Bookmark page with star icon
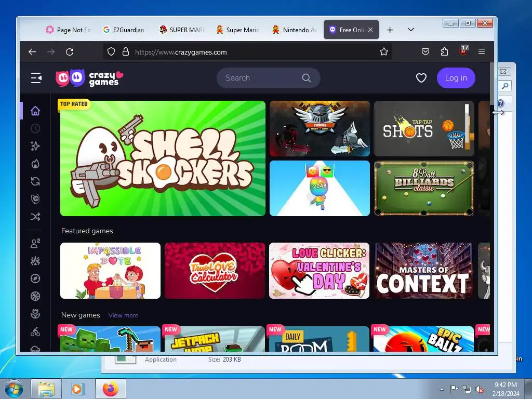 point(384,51)
